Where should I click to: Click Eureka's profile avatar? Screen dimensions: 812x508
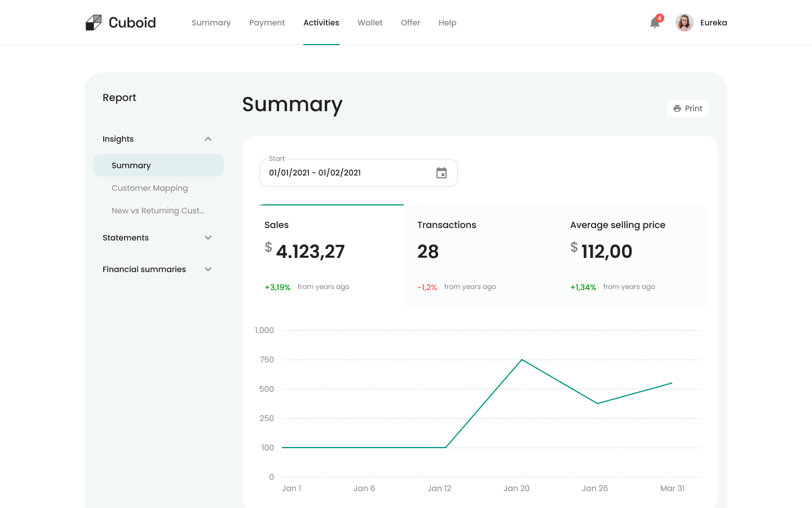coord(684,23)
